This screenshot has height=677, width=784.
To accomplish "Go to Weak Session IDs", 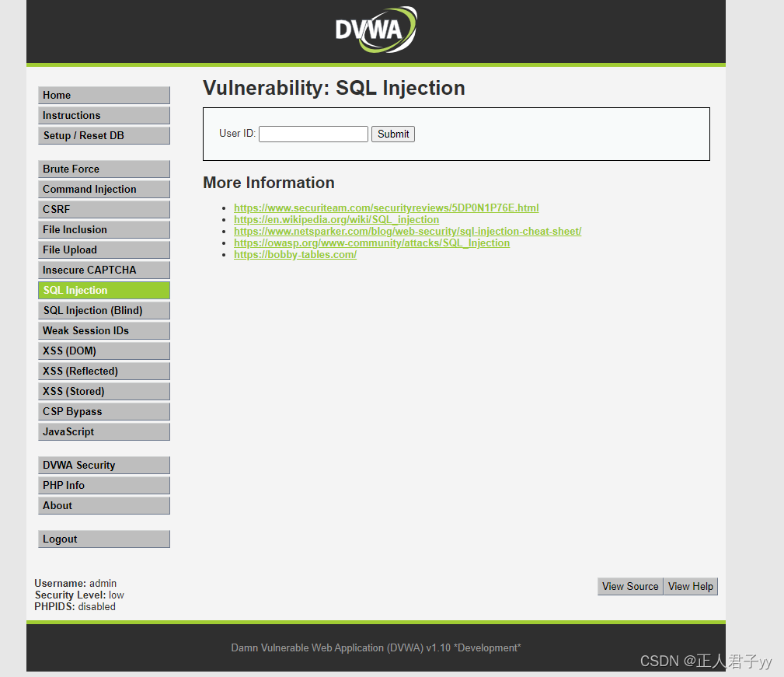I will (x=104, y=331).
